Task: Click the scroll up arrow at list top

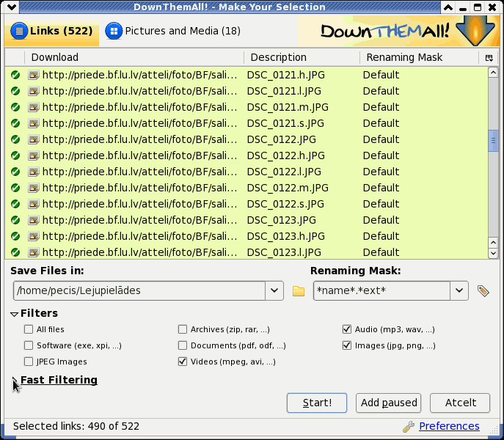Action: 493,73
